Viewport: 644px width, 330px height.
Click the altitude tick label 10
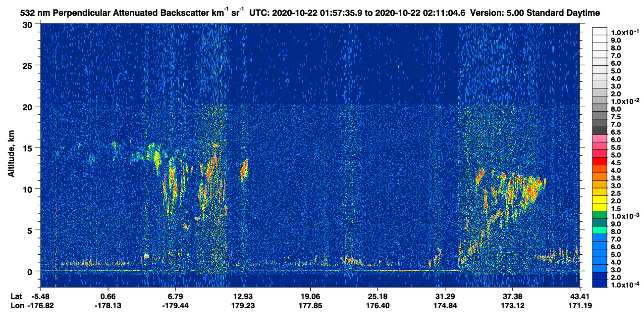[28, 189]
